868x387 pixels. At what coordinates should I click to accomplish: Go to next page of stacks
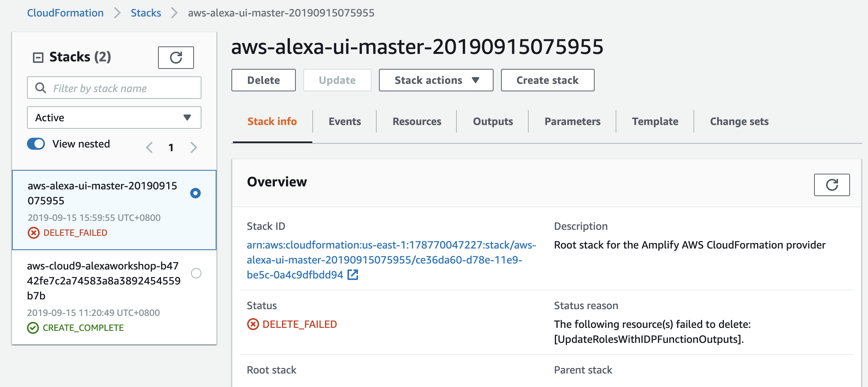coord(194,147)
